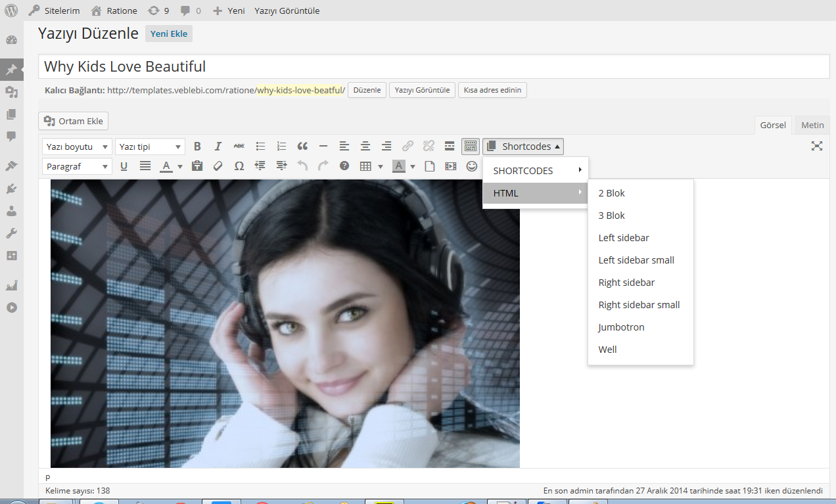Select the headphones girl image

[x=285, y=323]
